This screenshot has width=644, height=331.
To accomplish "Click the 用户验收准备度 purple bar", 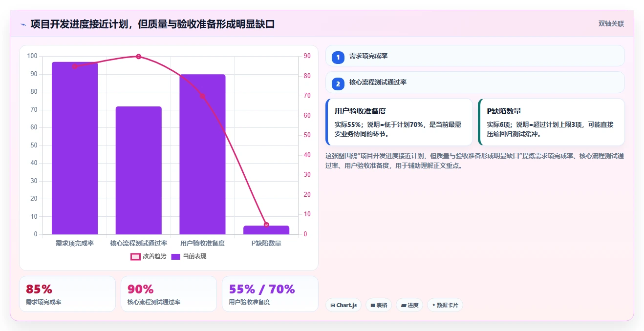I will 202,154.
